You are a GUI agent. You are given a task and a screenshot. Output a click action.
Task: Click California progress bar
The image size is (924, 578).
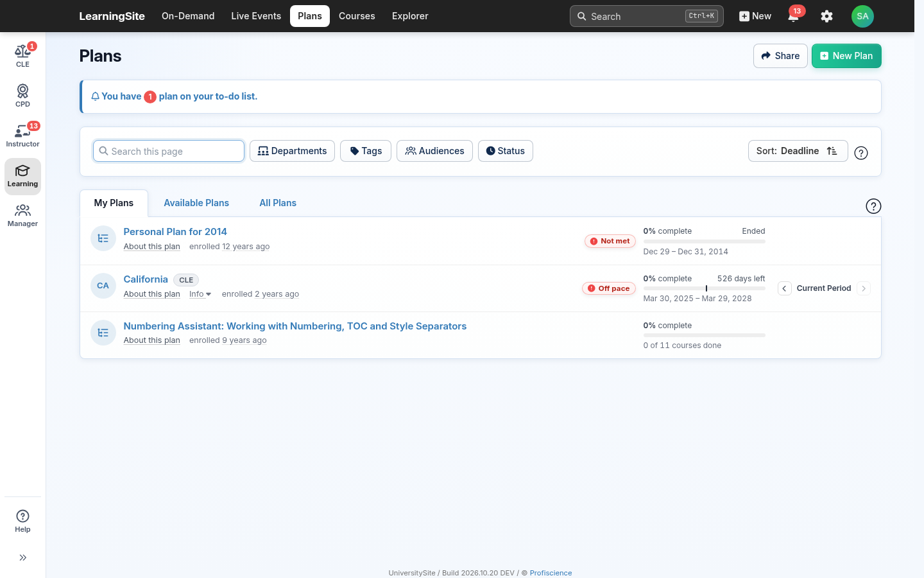click(x=704, y=288)
